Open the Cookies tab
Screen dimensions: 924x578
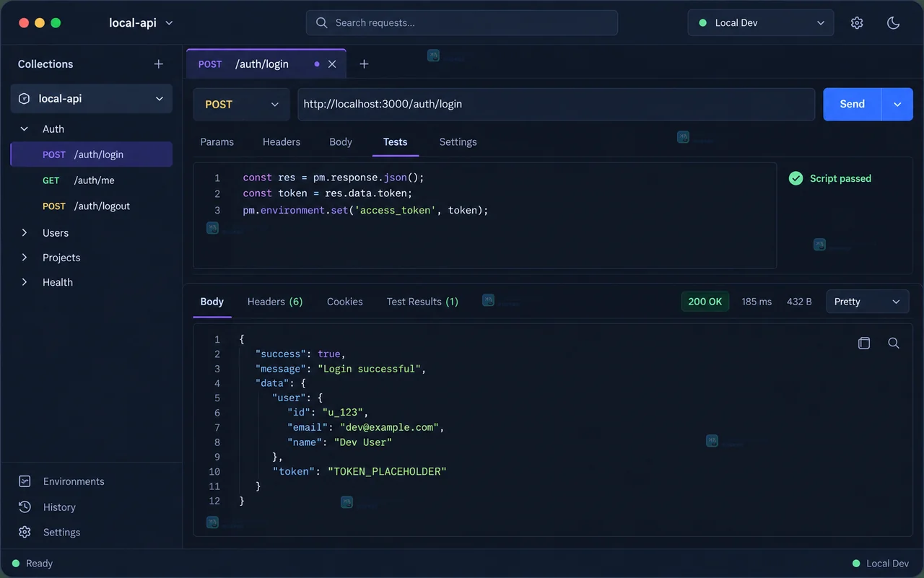pyautogui.click(x=345, y=302)
